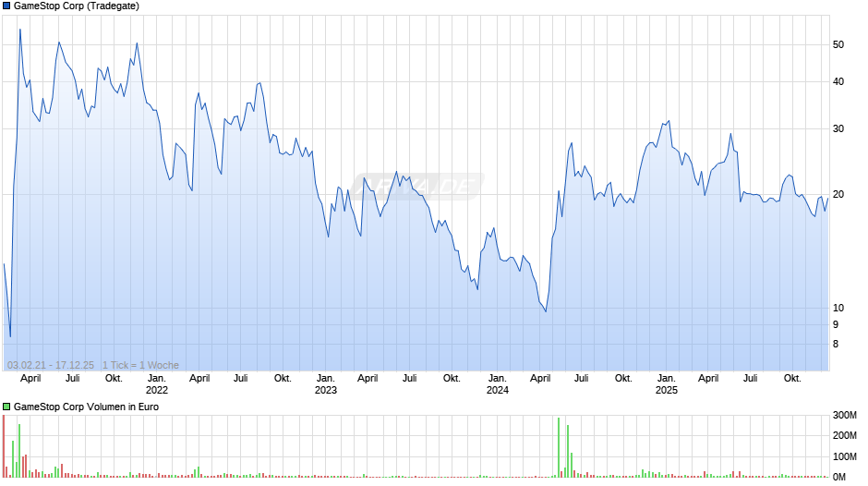Click the green Volumen legend square
The image size is (868, 486).
pos(6,407)
